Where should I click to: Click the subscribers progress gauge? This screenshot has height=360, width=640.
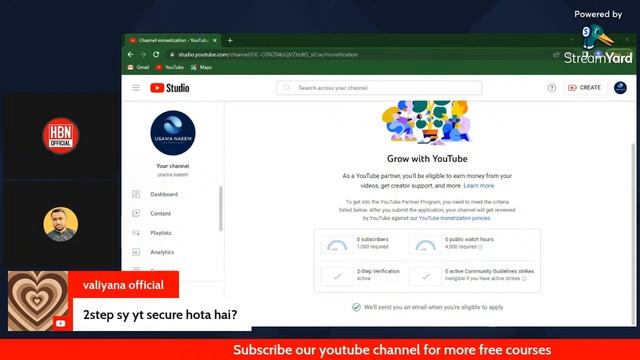(337, 245)
